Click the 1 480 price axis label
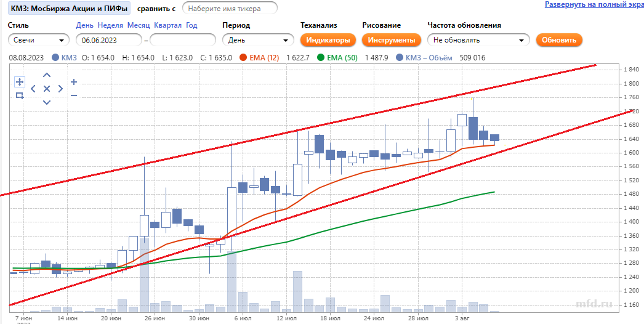This screenshot has height=324, width=644. pos(631,194)
